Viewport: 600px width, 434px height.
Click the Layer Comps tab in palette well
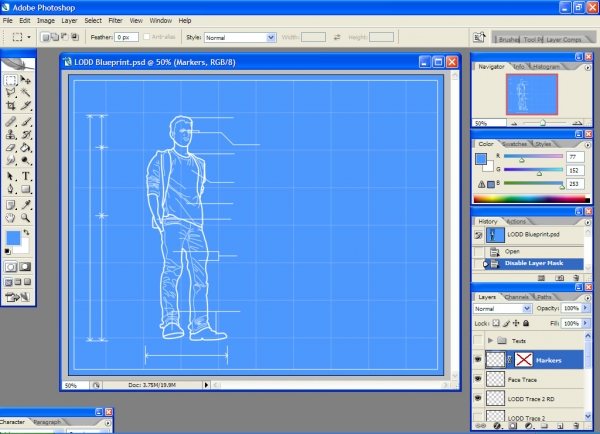564,39
